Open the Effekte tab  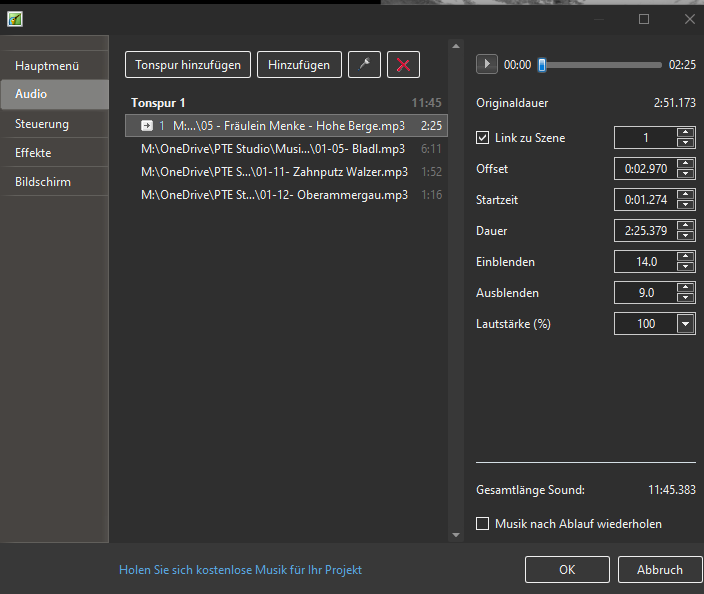pyautogui.click(x=54, y=153)
